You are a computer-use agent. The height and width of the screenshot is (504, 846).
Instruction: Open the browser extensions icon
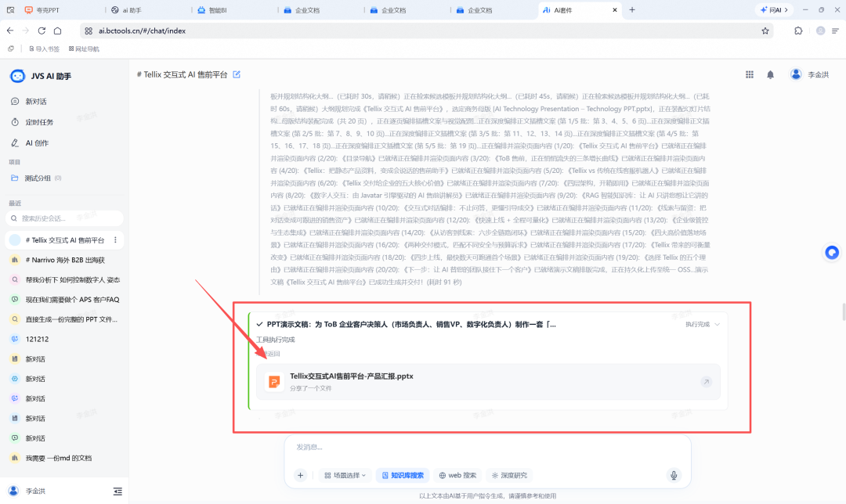798,31
